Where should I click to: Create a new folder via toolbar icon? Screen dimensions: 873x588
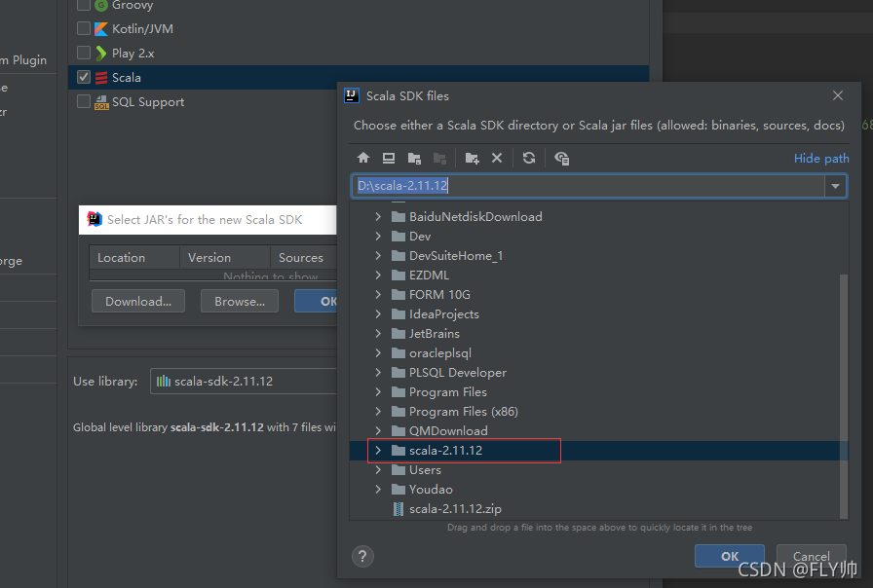coord(473,158)
